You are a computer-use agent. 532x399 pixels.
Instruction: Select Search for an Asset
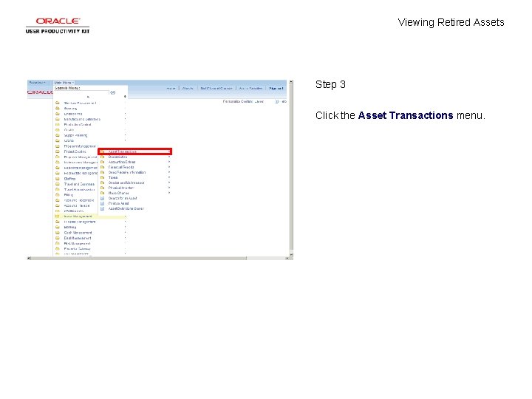click(123, 198)
